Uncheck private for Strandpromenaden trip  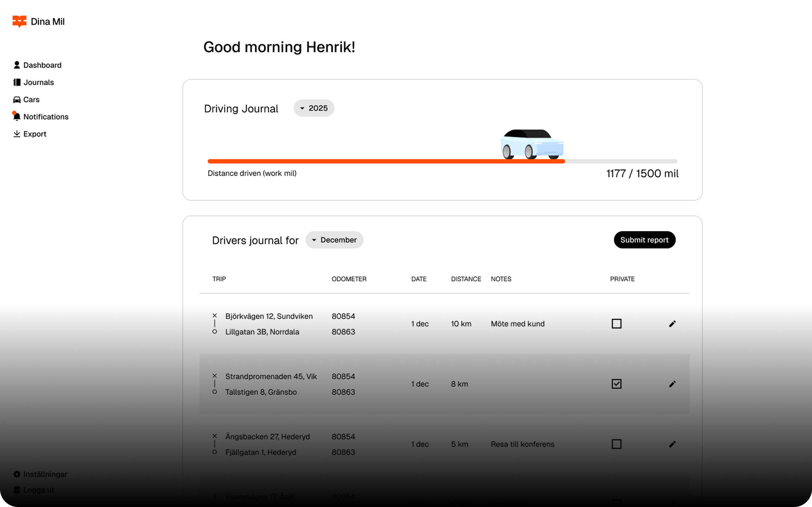[617, 384]
